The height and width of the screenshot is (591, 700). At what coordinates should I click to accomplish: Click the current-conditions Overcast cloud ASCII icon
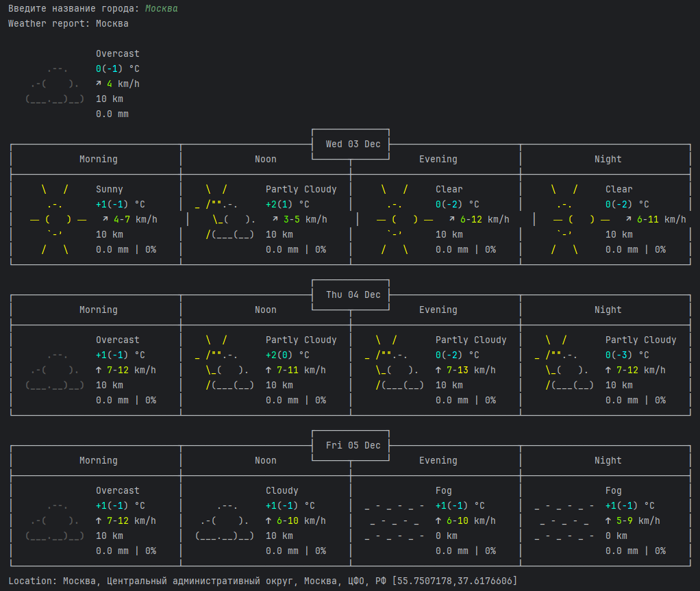55,84
